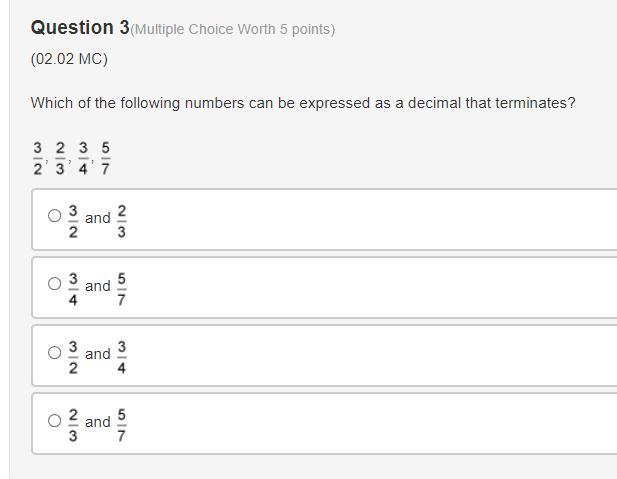
Task: Click the word 'and' in third answer choice
Action: [98, 354]
